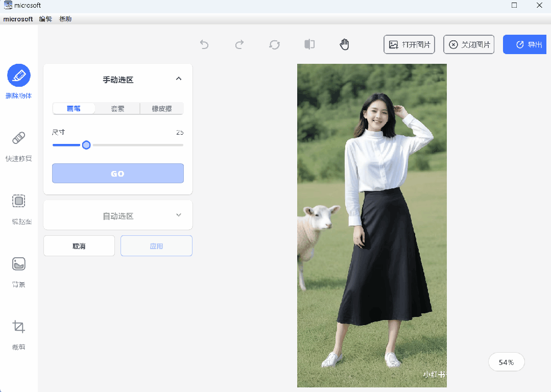551x392 pixels.
Task: Switch to 套索 lasso selection mode
Action: point(117,108)
